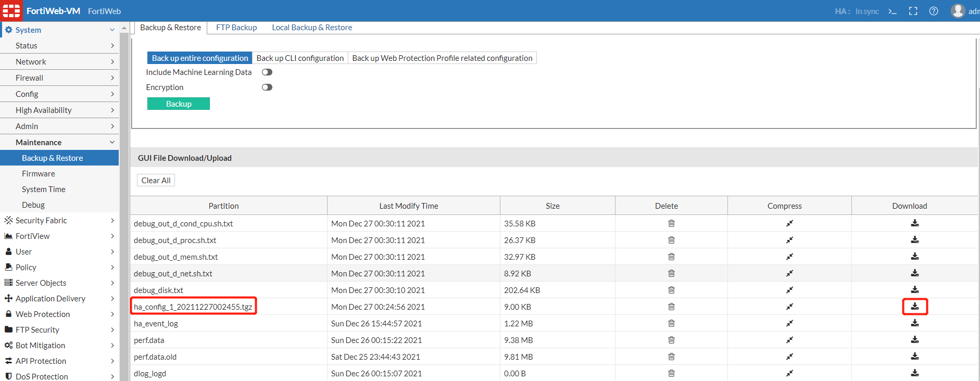Download the ha_config_1_20211227002455.tgz file
980x381 pixels.
click(914, 307)
